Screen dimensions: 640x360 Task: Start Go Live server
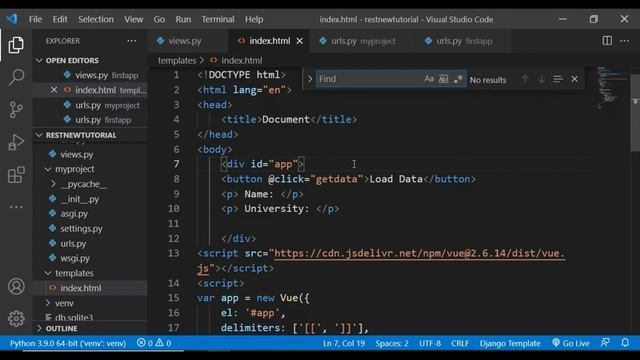pos(571,343)
